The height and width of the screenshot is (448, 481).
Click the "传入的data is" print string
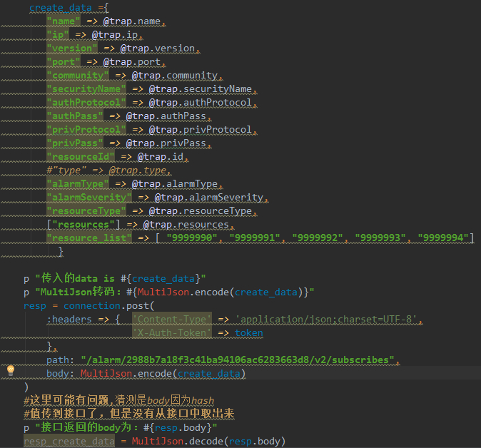[121, 279]
